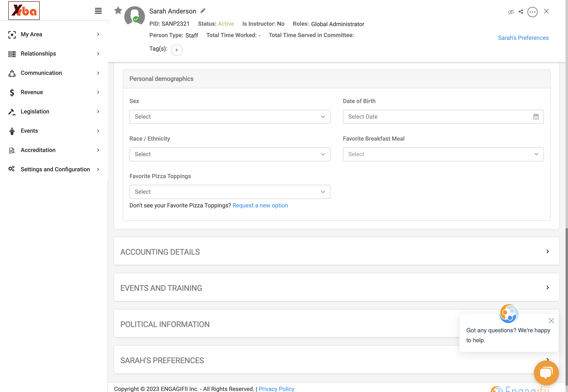568x392 pixels.
Task: Click the Engagifii assistant bubble icon
Action: (x=509, y=313)
